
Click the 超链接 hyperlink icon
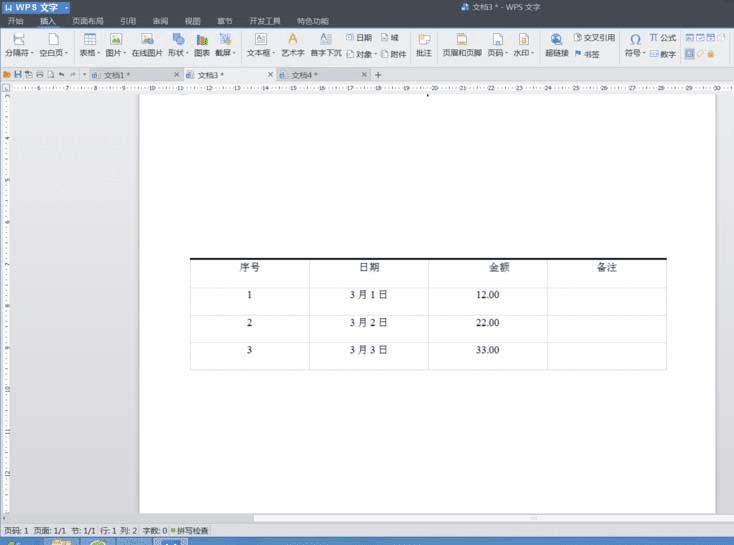tap(556, 39)
